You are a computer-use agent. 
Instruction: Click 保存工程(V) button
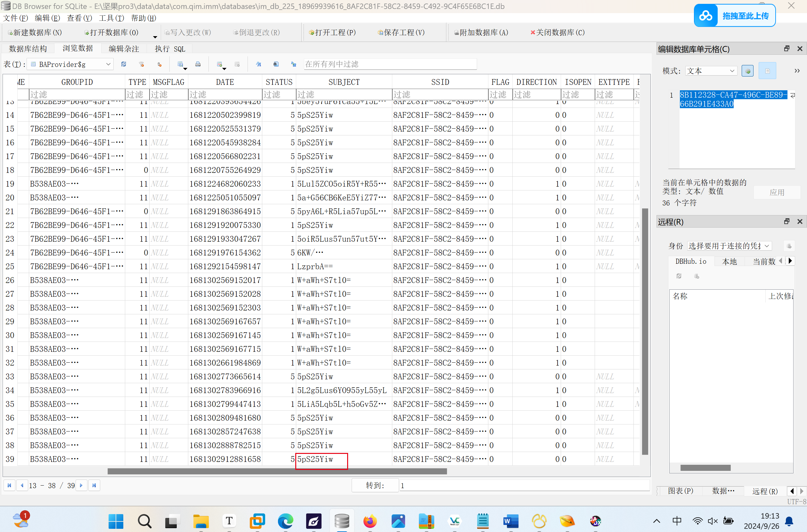(x=401, y=33)
